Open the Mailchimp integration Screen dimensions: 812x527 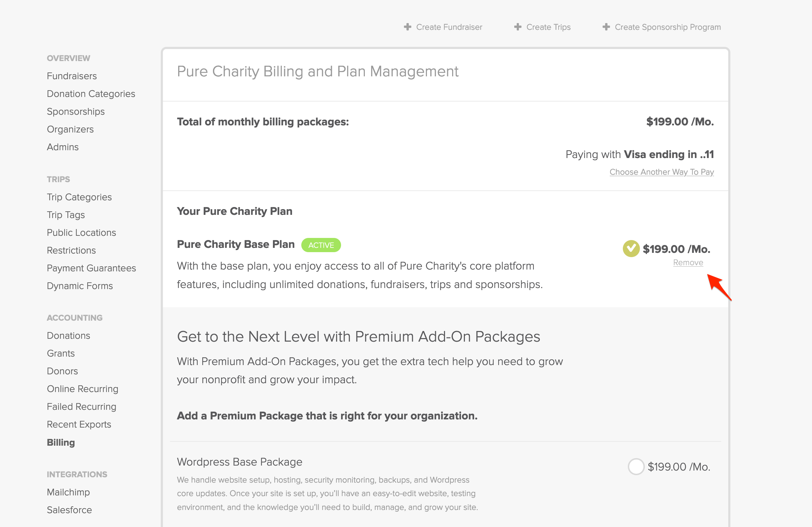(x=68, y=492)
